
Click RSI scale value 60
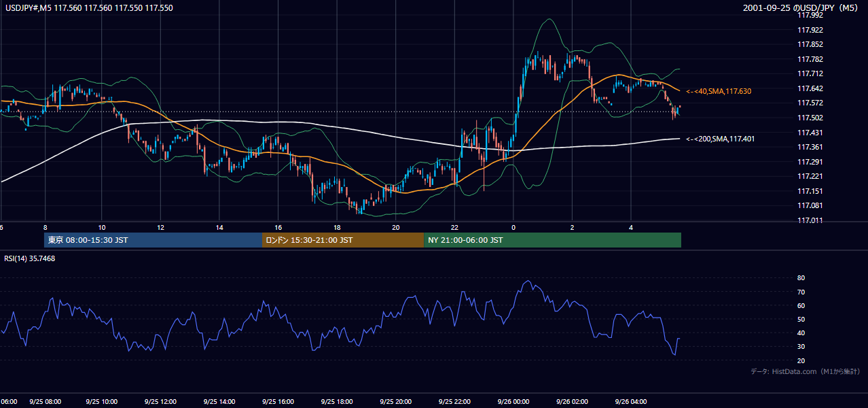click(801, 305)
